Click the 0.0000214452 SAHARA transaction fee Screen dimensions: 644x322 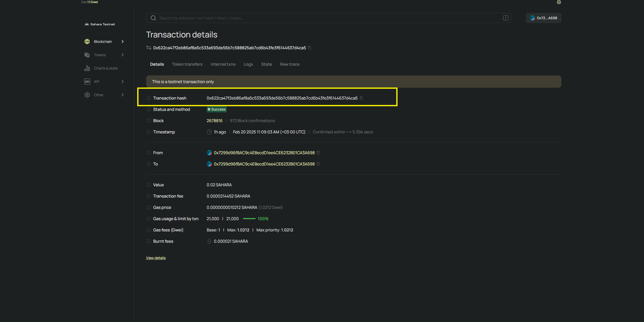click(229, 196)
